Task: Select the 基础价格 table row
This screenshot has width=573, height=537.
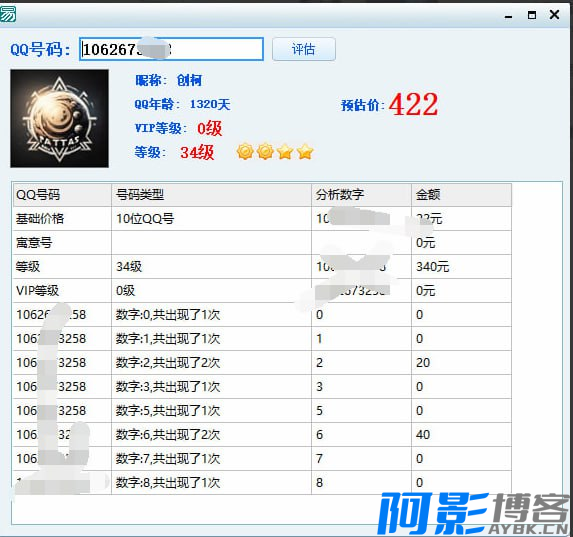Action: coord(262,219)
